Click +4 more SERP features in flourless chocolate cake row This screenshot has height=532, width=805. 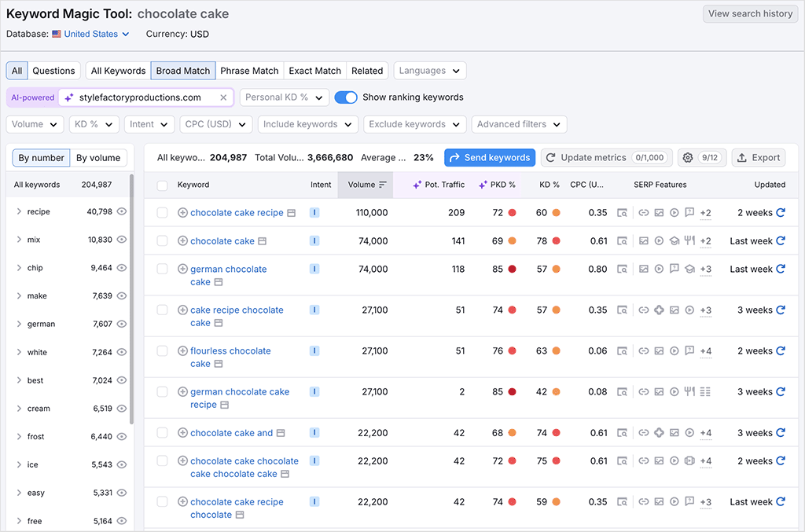click(x=705, y=351)
